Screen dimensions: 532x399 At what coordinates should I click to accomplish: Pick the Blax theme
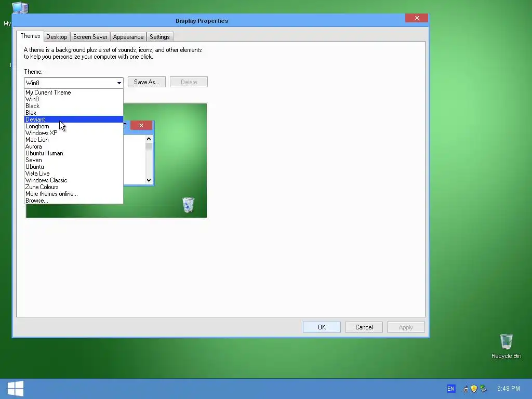coord(74,113)
